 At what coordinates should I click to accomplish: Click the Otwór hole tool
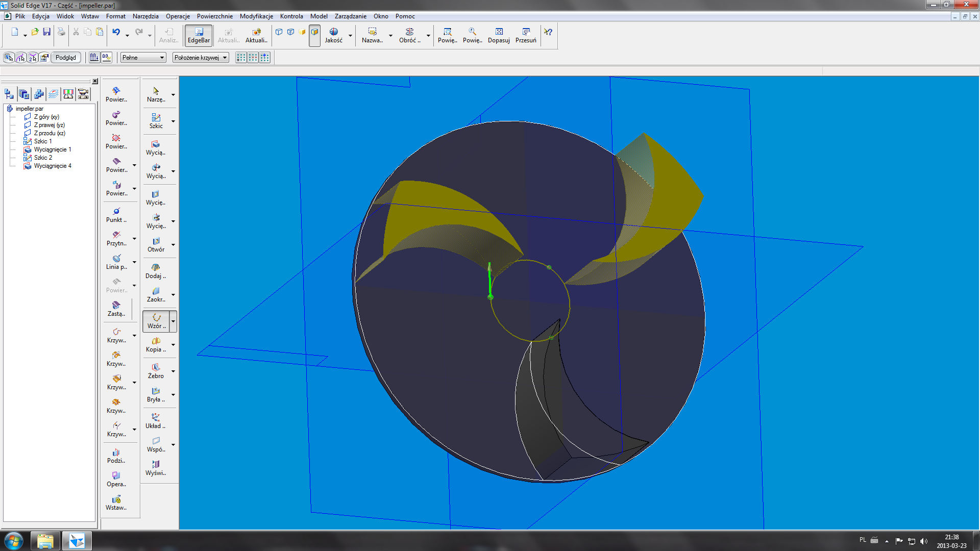156,245
